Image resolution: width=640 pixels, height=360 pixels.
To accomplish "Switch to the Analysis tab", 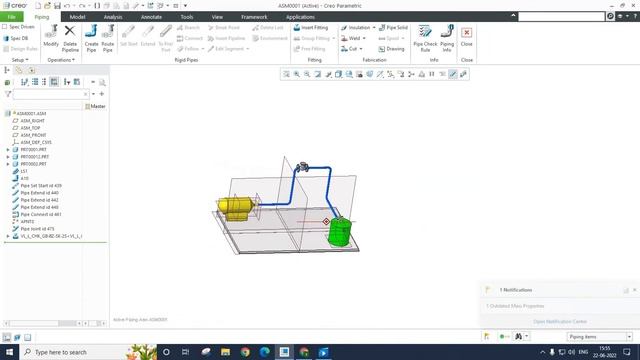I will [113, 17].
